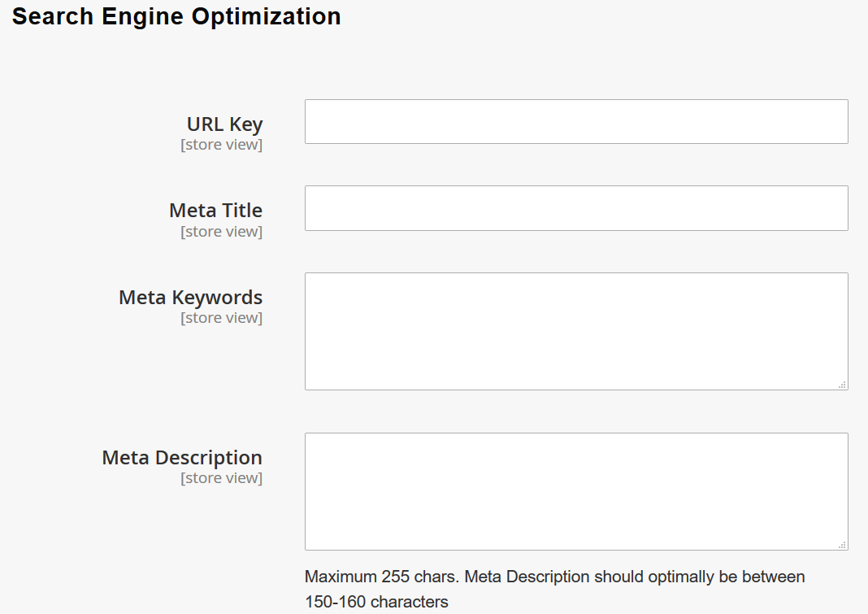Viewport: 868px width, 614px height.
Task: Click the URL Key field label
Action: point(224,124)
